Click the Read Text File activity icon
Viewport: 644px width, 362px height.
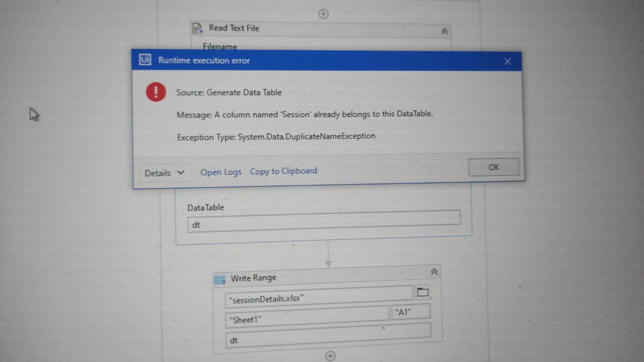coord(198,28)
